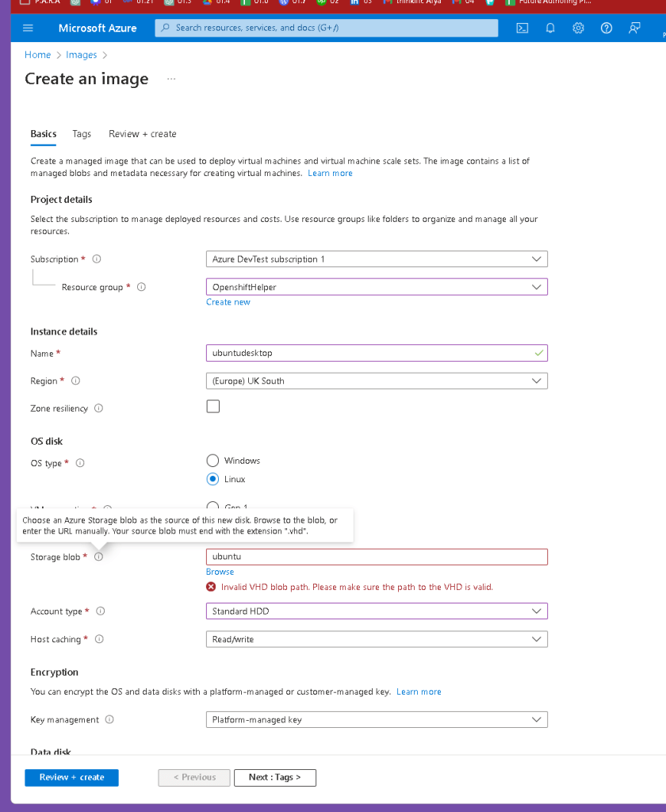Click the Next : Tags button

(275, 777)
